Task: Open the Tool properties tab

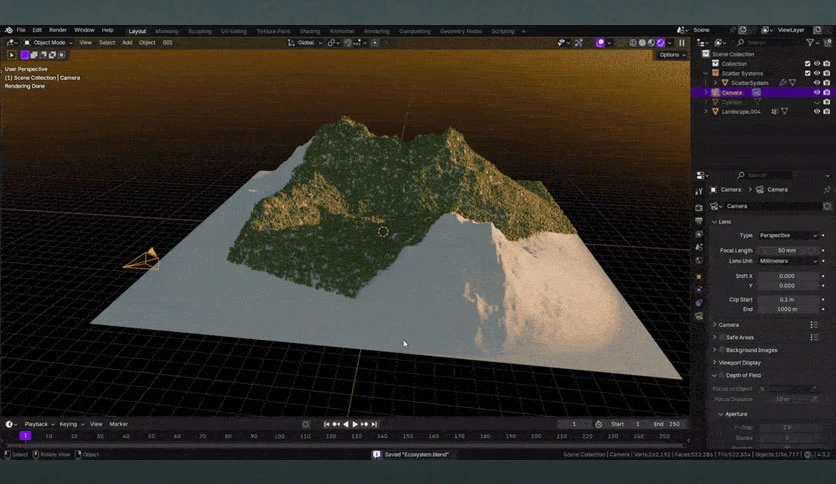Action: (699, 192)
